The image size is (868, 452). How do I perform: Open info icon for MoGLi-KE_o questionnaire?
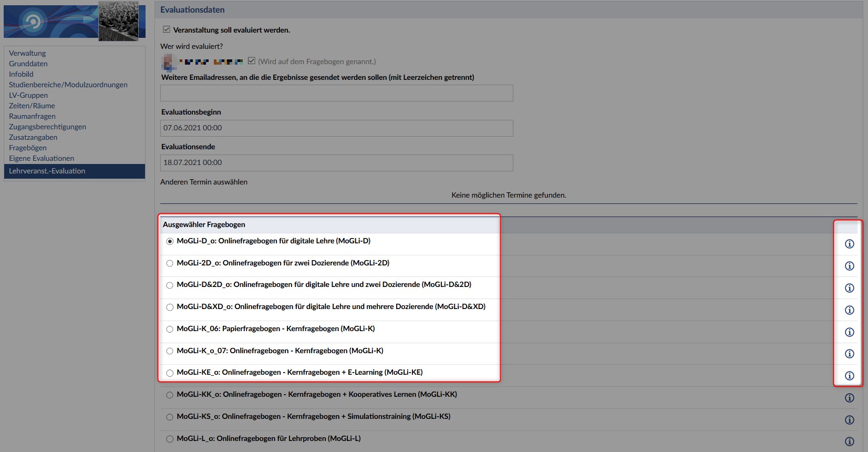[849, 376]
